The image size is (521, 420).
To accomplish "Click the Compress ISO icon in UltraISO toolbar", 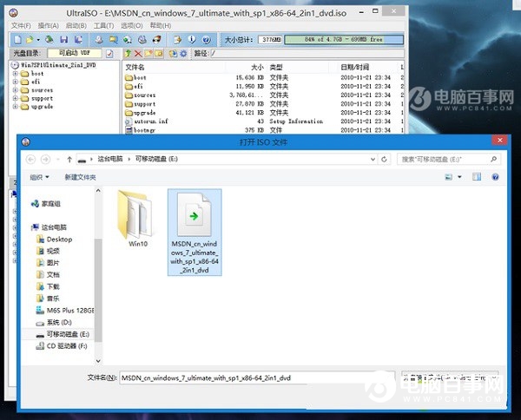I will [x=128, y=40].
